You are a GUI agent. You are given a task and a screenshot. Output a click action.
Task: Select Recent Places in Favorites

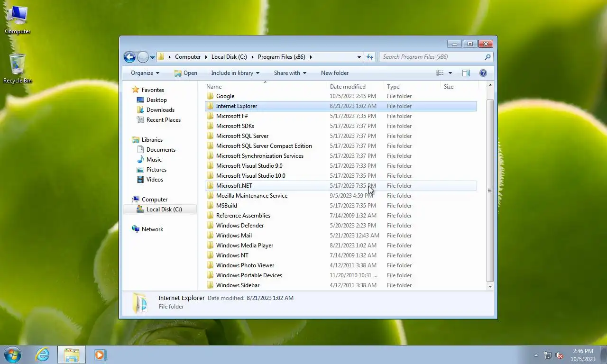tap(163, 120)
